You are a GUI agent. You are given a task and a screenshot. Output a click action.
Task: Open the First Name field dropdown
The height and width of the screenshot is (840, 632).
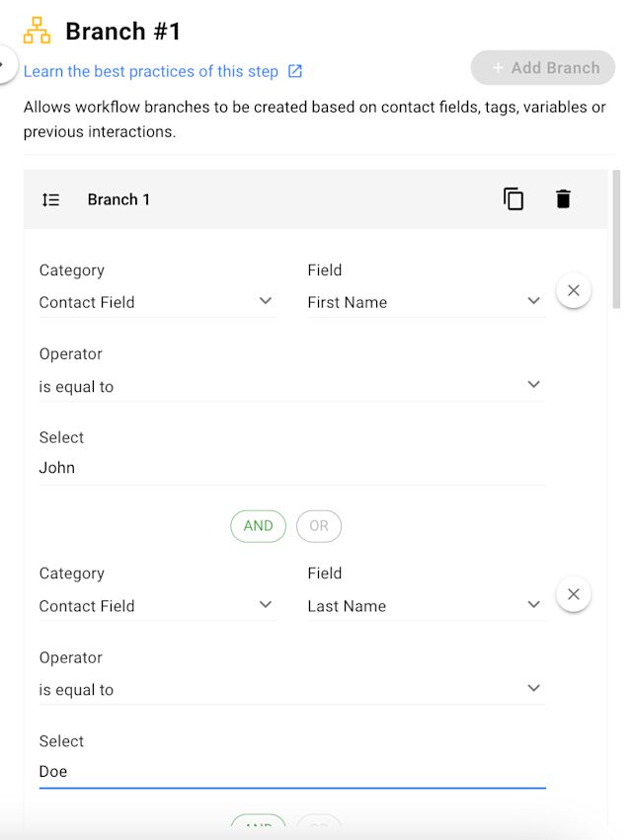coord(425,302)
